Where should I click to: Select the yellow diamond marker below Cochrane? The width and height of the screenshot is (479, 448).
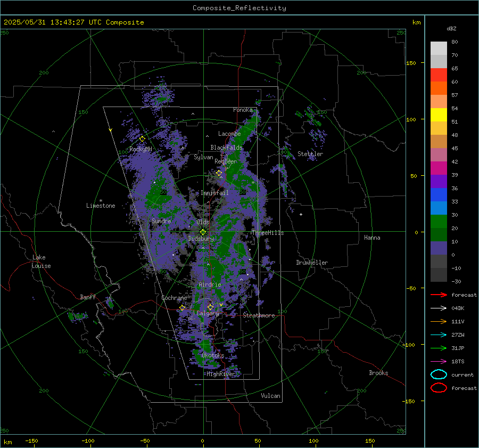click(x=183, y=308)
